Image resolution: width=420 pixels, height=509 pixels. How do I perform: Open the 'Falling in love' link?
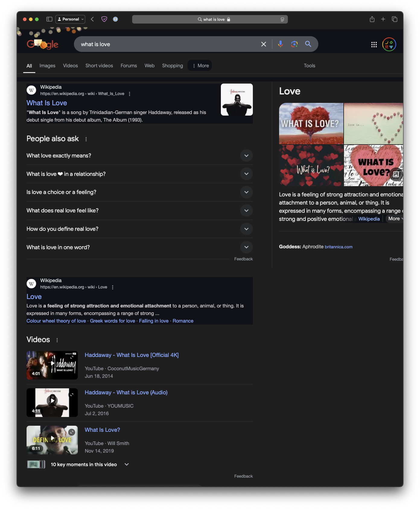154,321
